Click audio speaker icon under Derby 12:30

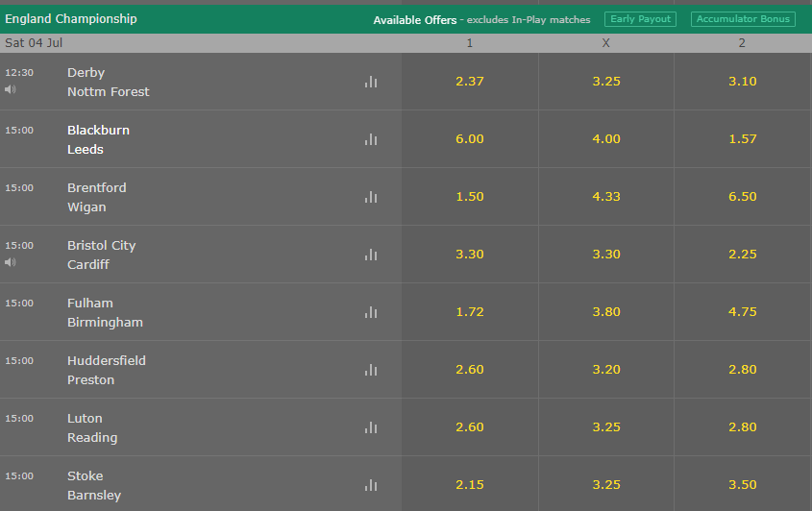tap(11, 89)
